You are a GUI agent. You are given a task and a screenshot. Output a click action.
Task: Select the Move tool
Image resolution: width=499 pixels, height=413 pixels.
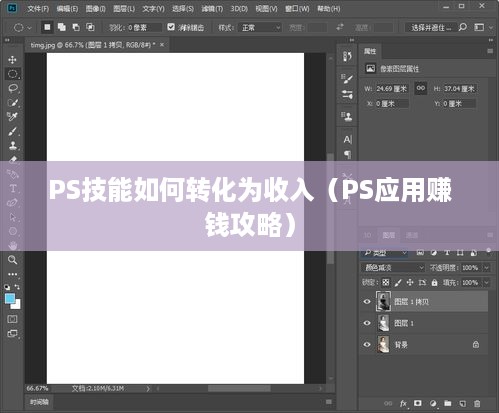[x=12, y=60]
